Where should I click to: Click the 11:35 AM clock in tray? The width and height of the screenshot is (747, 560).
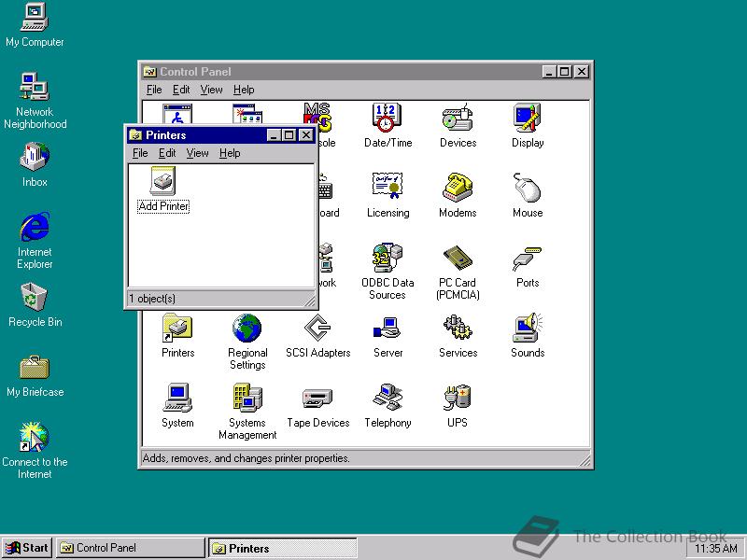[x=716, y=549]
